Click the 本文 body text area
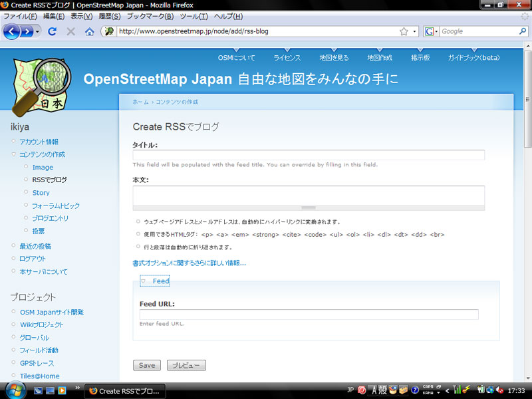 (x=309, y=196)
